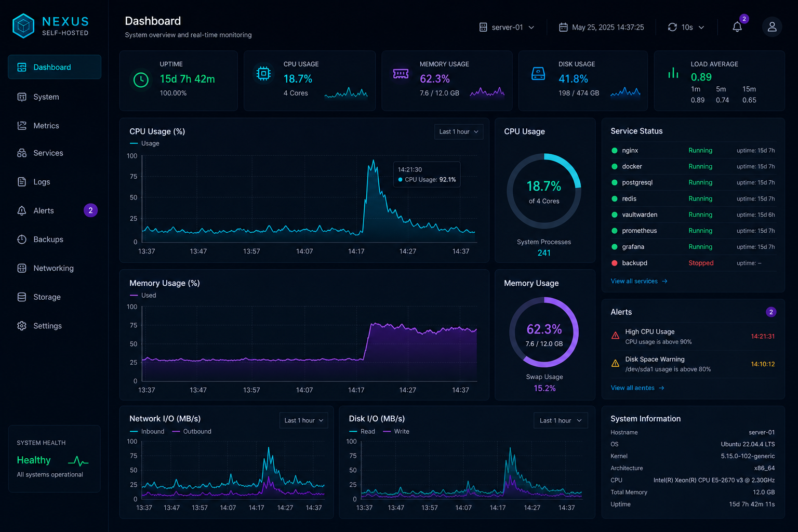
Task: Open the Networking menu item
Action: tap(55, 268)
